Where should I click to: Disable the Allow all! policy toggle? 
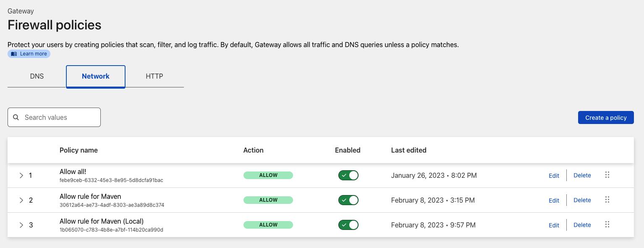pyautogui.click(x=348, y=175)
